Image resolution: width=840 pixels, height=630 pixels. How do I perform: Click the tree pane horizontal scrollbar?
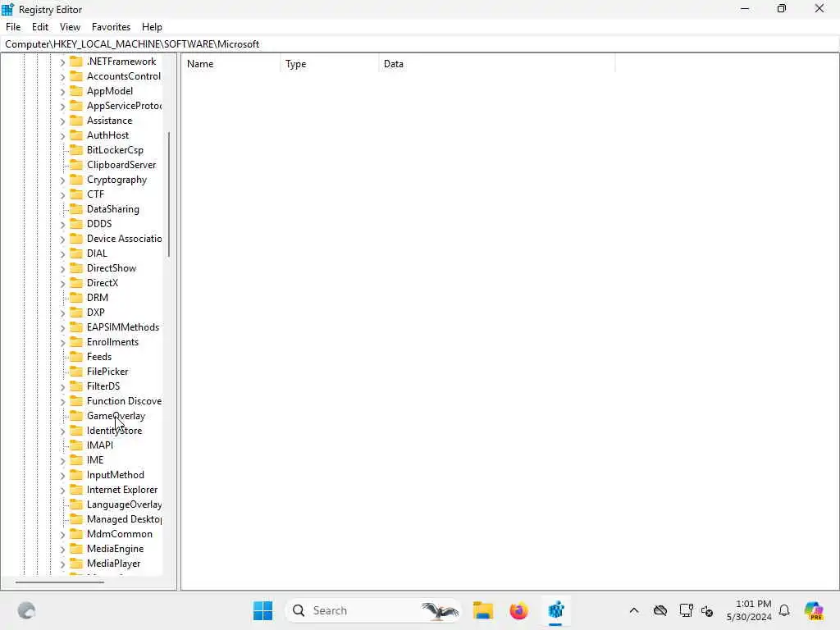(59, 582)
